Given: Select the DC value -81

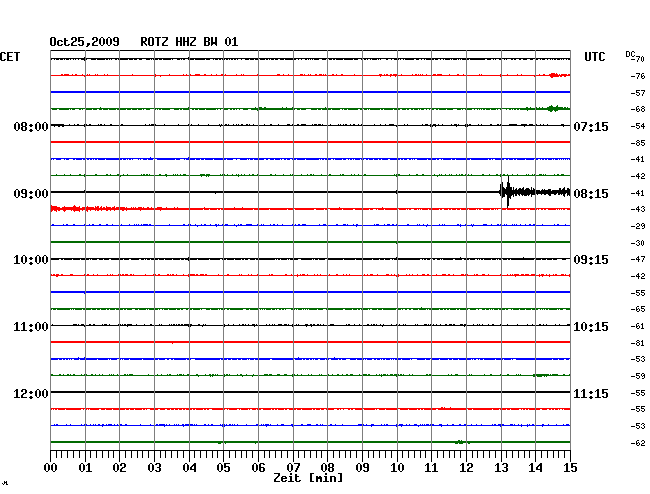Looking at the screenshot, I should tap(638, 343).
